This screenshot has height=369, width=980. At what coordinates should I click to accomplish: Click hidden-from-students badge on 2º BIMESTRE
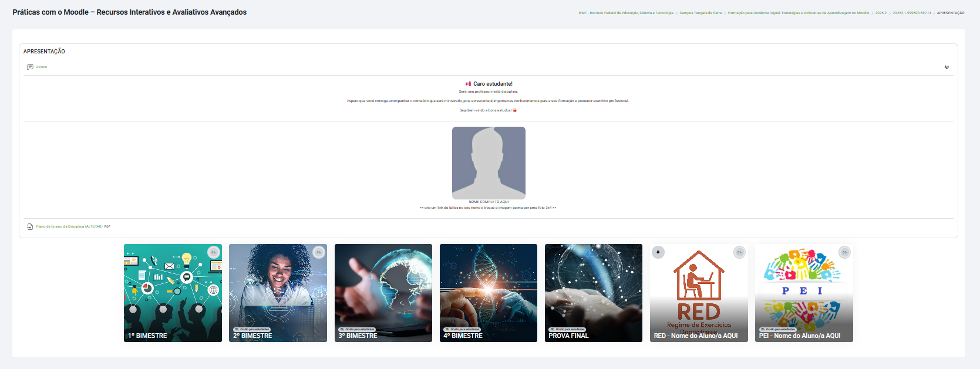coord(251,330)
